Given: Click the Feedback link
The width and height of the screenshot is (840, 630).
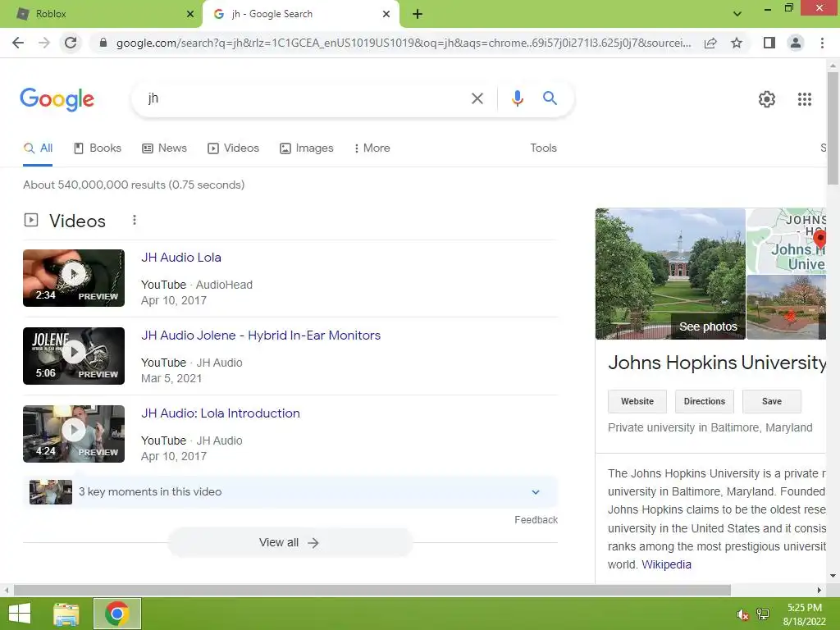Looking at the screenshot, I should (x=536, y=519).
